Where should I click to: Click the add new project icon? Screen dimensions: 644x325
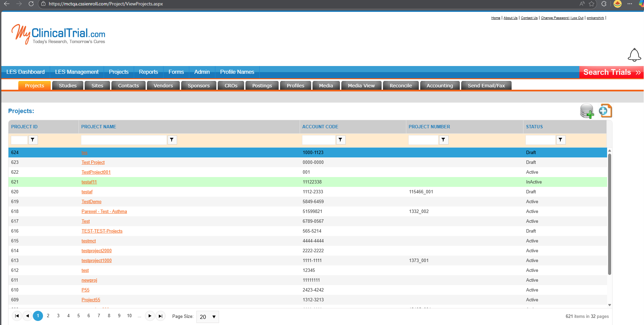coord(605,111)
